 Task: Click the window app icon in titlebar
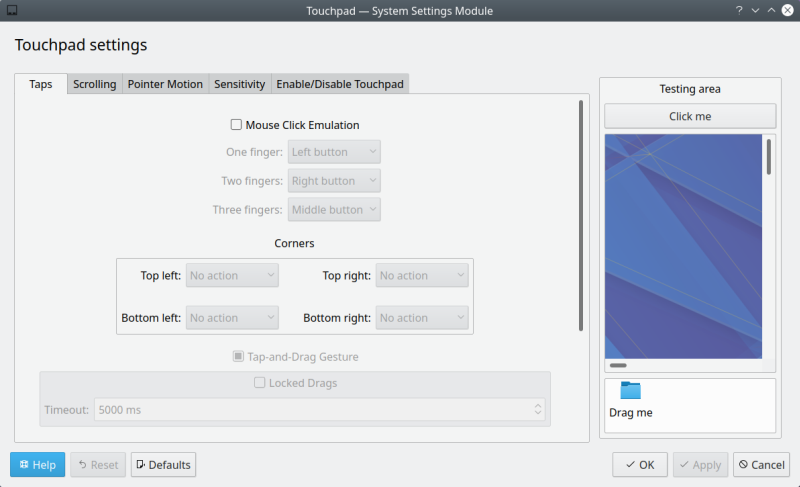coord(12,11)
